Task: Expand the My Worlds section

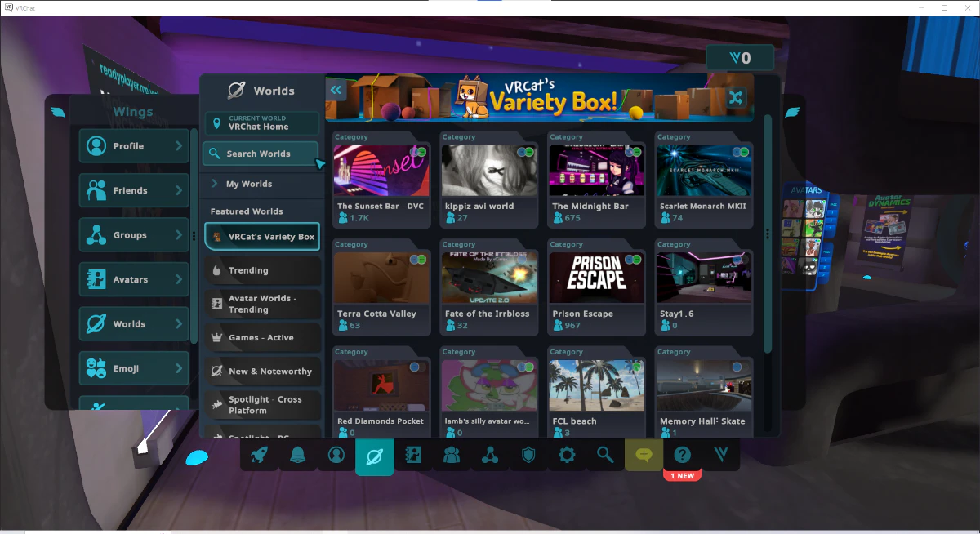Action: pos(261,184)
